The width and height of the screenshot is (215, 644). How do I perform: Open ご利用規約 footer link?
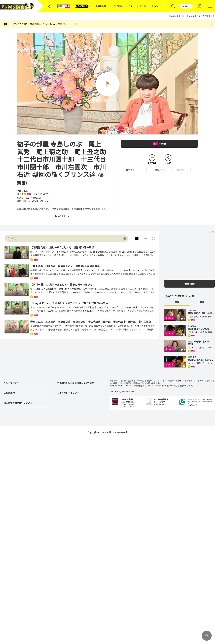9,393
